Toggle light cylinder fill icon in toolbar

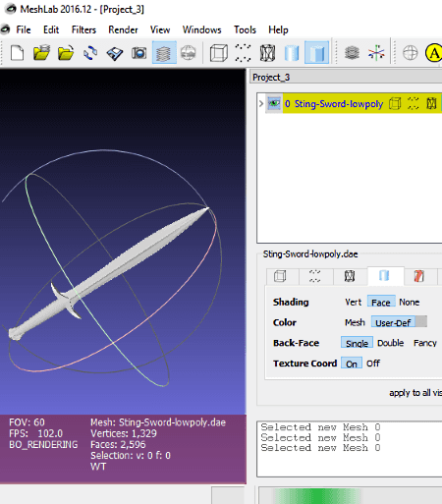292,53
